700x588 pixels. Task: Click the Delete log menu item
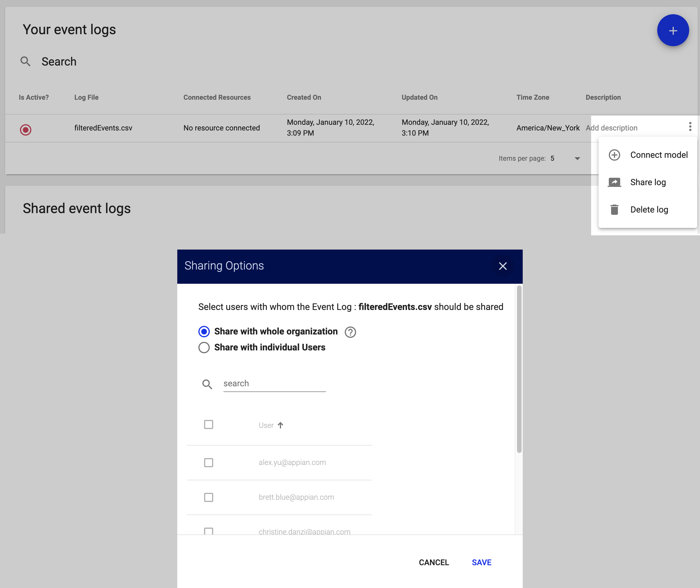649,209
